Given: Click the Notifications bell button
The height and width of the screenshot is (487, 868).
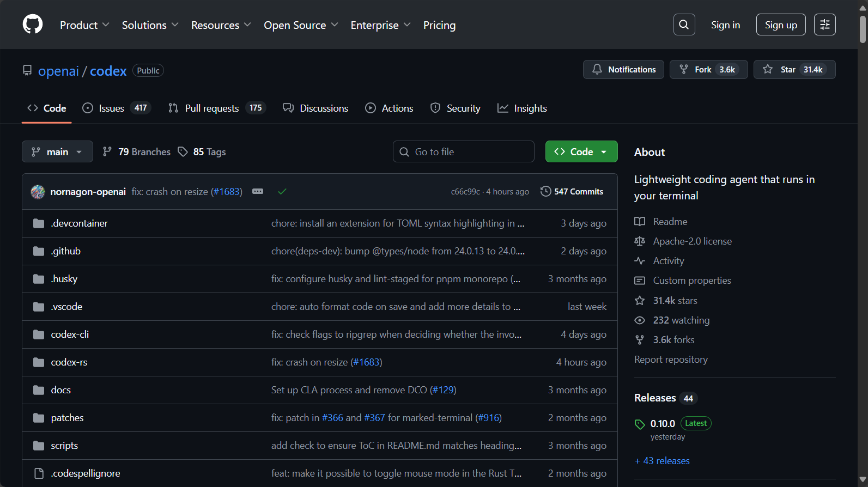Looking at the screenshot, I should click(x=623, y=69).
